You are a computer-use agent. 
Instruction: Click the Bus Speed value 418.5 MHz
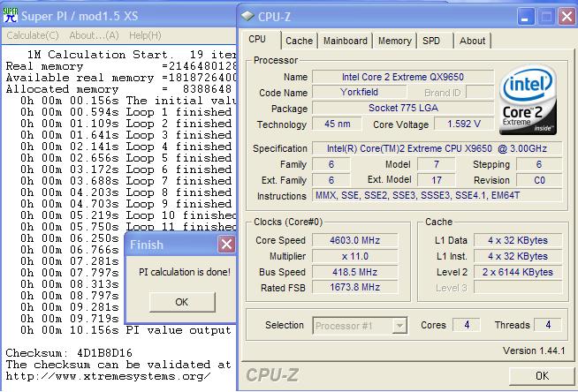click(355, 272)
